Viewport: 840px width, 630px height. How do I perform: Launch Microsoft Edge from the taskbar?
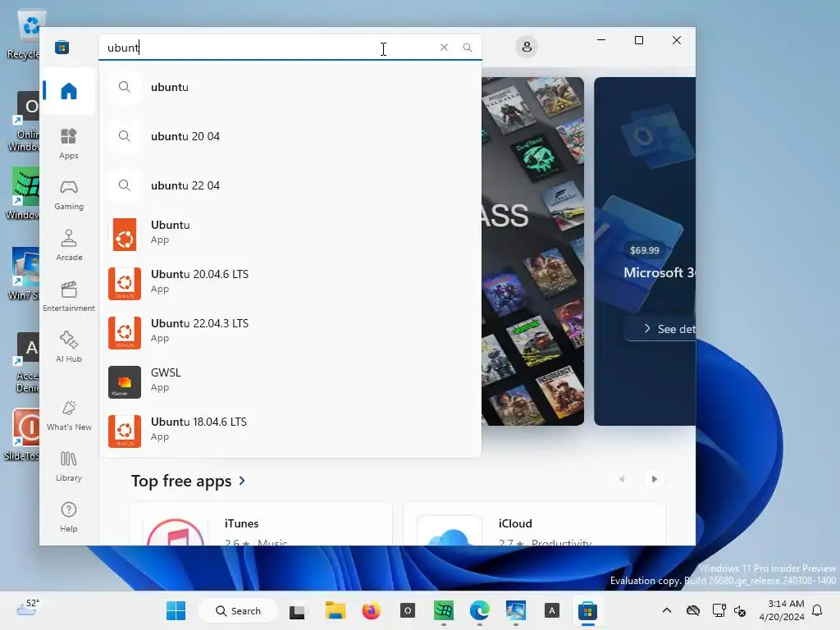point(479,610)
